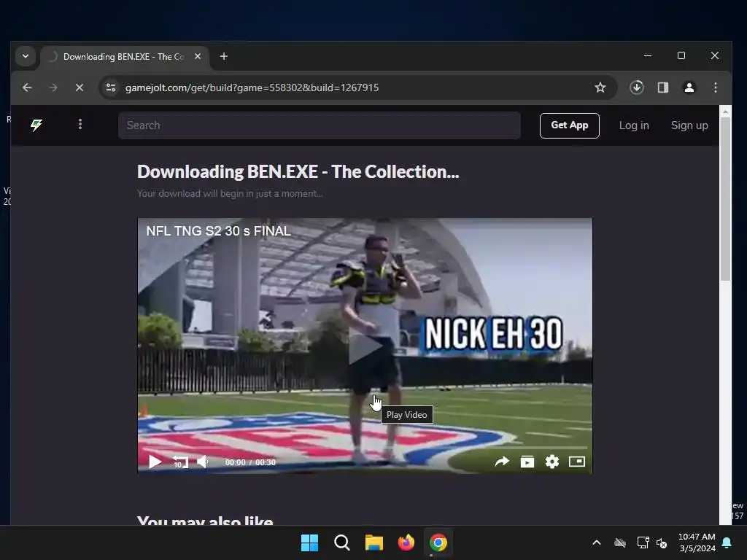The width and height of the screenshot is (747, 560).
Task: View site information icon in address bar
Action: [111, 87]
